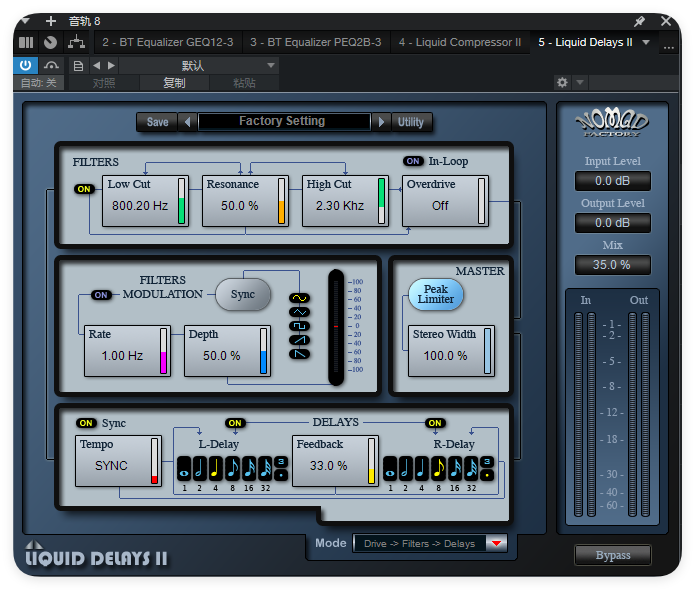Image resolution: width=695 pixels, height=590 pixels.
Task: Expand arrow next to gear settings
Action: tap(580, 82)
